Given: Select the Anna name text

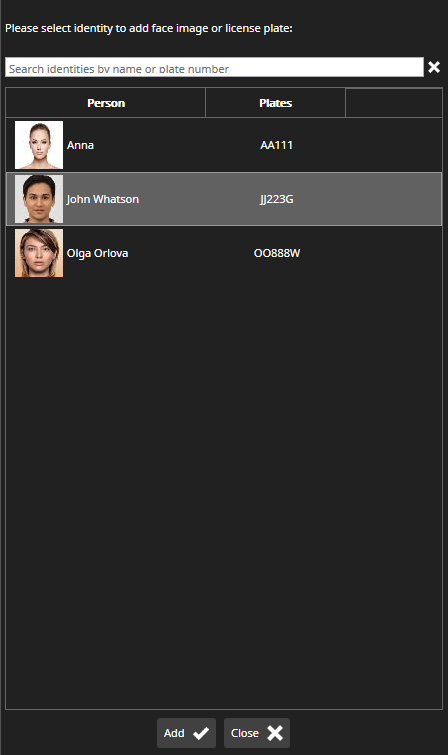Looking at the screenshot, I should (80, 145).
